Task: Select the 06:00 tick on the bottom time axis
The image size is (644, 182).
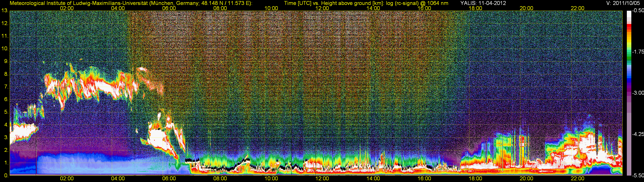Action: click(x=169, y=179)
